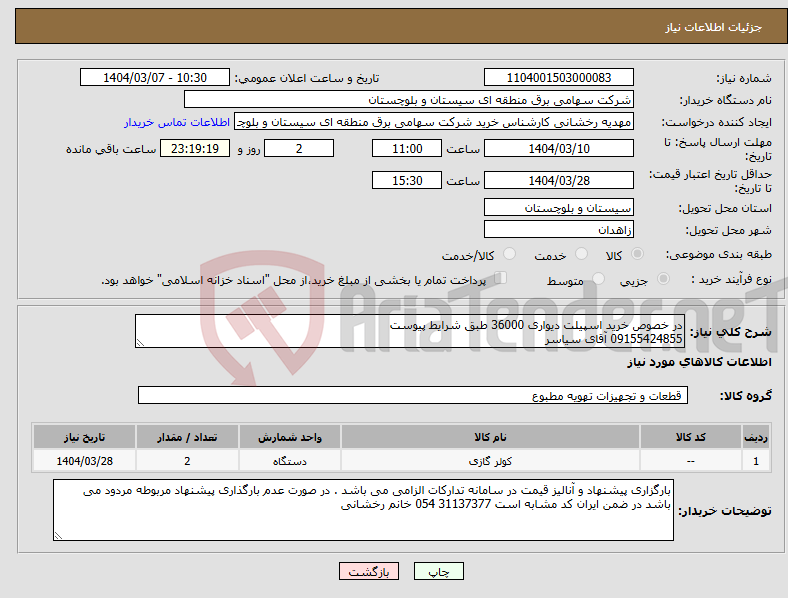Viewport: 788px width, 598px height.
Task: Click the table need date cell 1404/03/28
Action: click(84, 461)
